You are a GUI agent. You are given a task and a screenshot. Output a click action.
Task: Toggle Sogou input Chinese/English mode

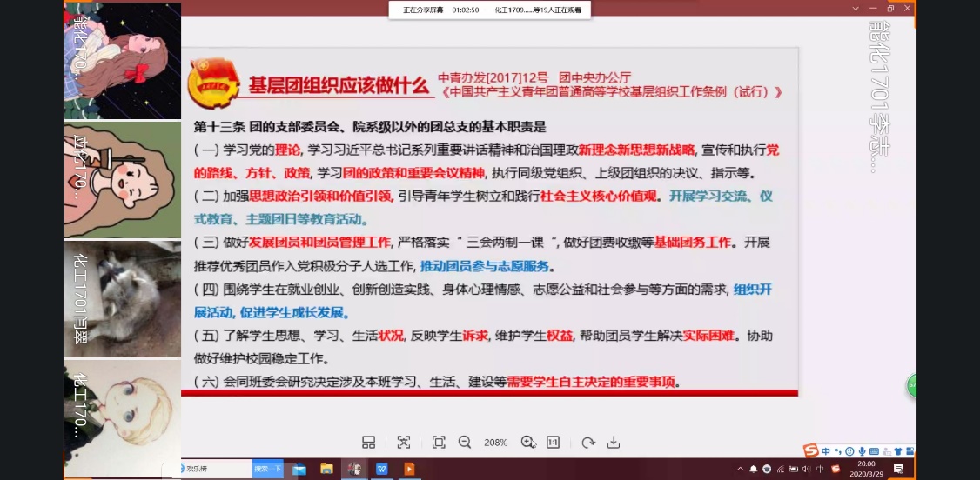(826, 451)
